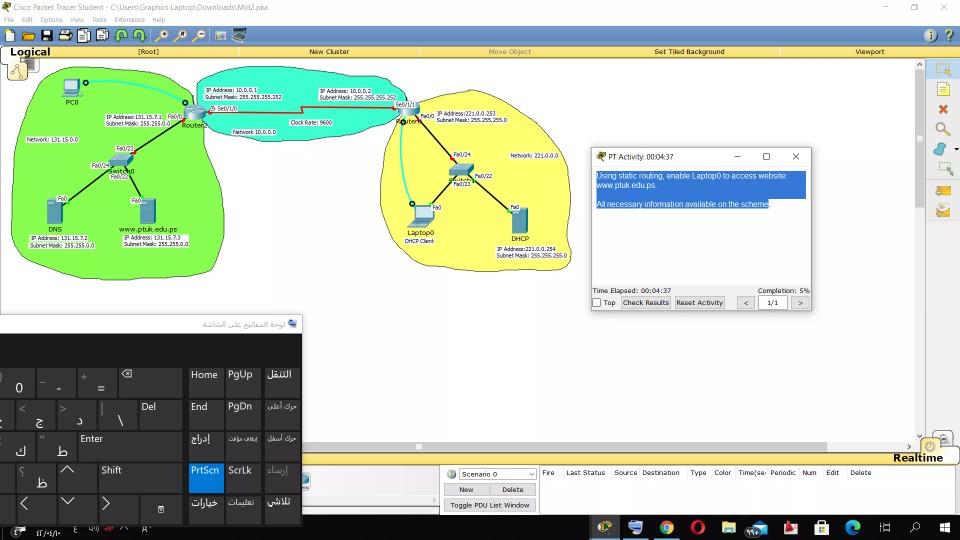The image size is (960, 540).
Task: Open the Tools menu
Action: click(99, 20)
